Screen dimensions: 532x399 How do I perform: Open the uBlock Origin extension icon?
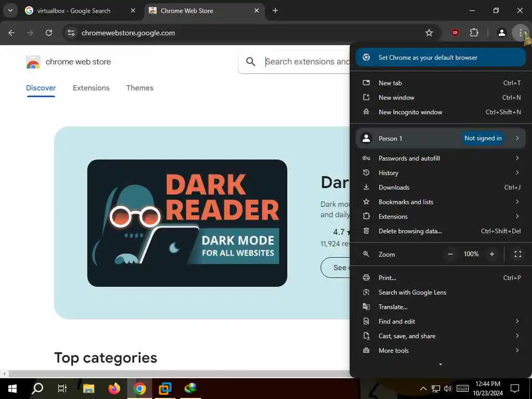(x=455, y=33)
